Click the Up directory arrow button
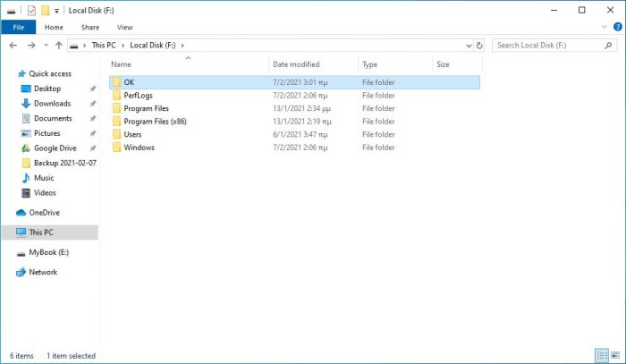Image resolution: width=626 pixels, height=364 pixels. 59,45
